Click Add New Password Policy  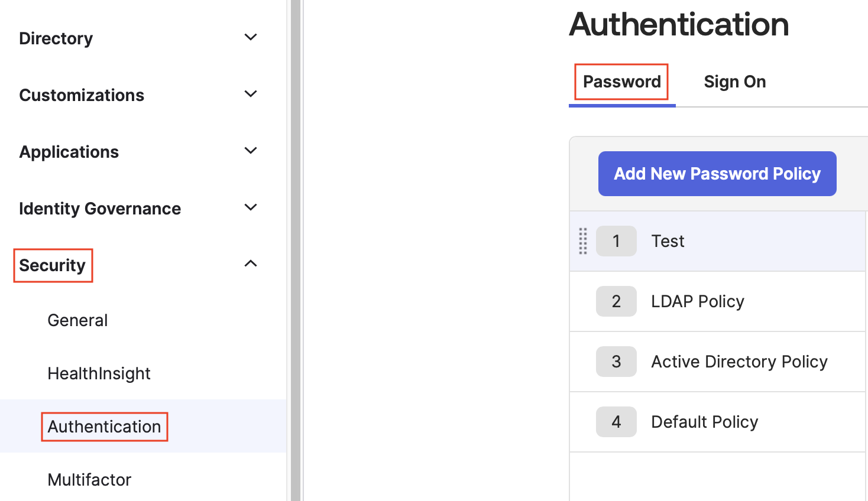[717, 173]
